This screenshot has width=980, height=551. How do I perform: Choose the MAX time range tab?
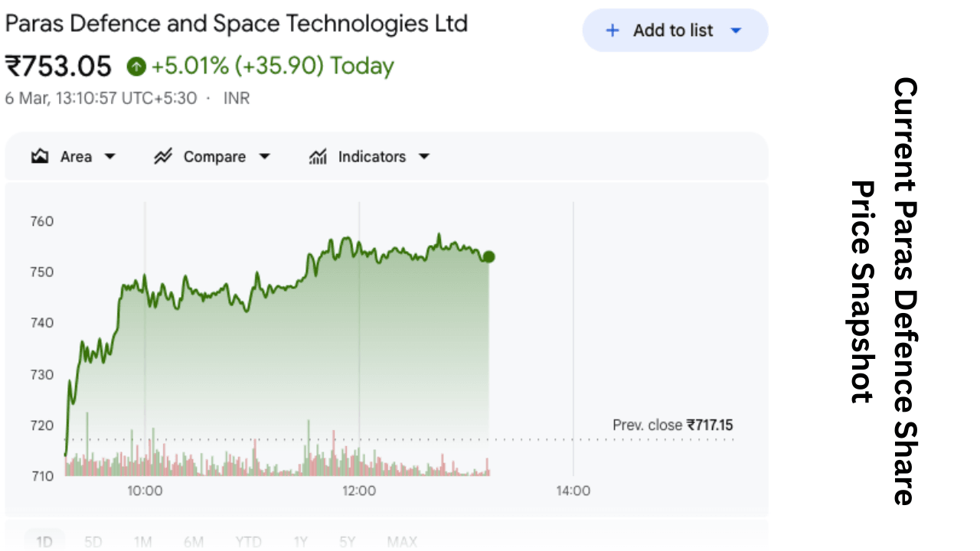pos(402,543)
